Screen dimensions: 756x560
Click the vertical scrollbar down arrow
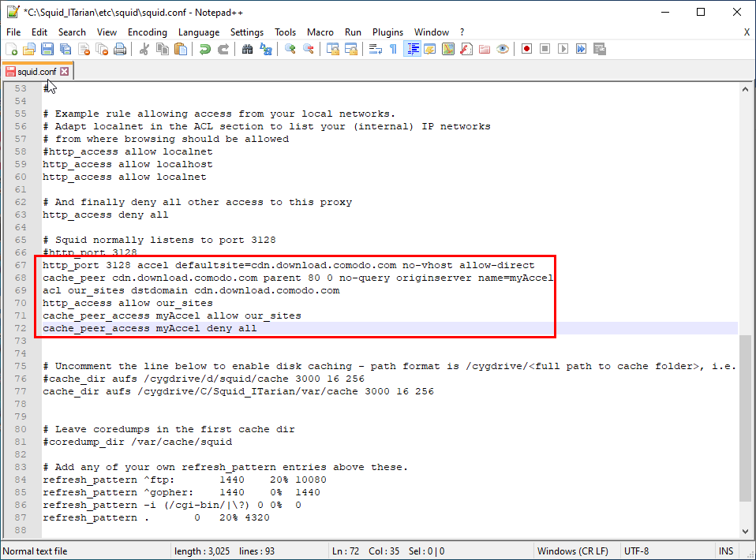[746, 532]
